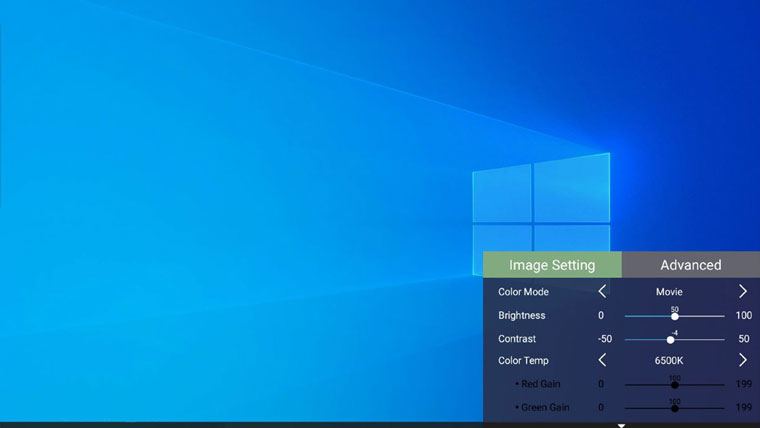Click the Green Gain label
Screen dimensions: 760x428
click(x=545, y=408)
